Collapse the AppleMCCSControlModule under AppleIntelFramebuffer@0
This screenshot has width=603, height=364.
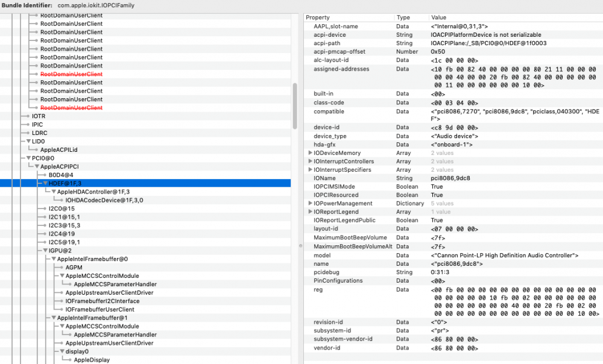62,276
